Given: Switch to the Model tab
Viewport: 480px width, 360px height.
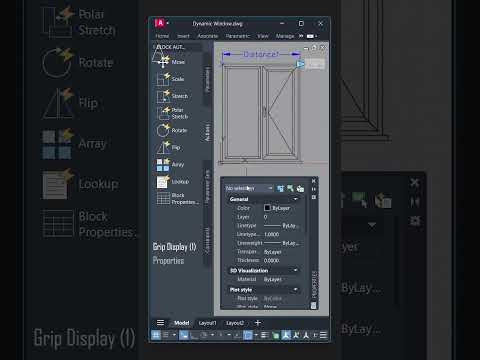Looking at the screenshot, I should coord(182,323).
